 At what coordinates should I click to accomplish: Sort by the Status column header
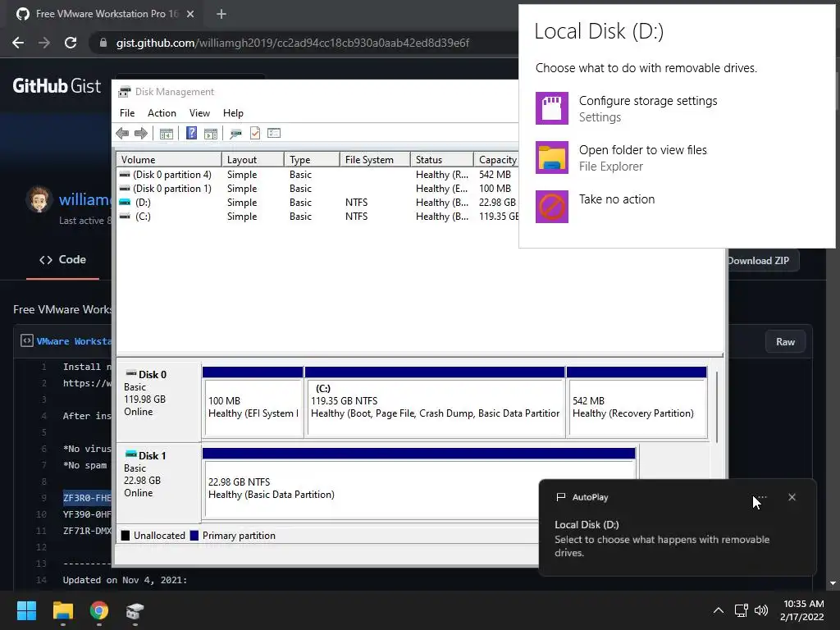point(441,160)
